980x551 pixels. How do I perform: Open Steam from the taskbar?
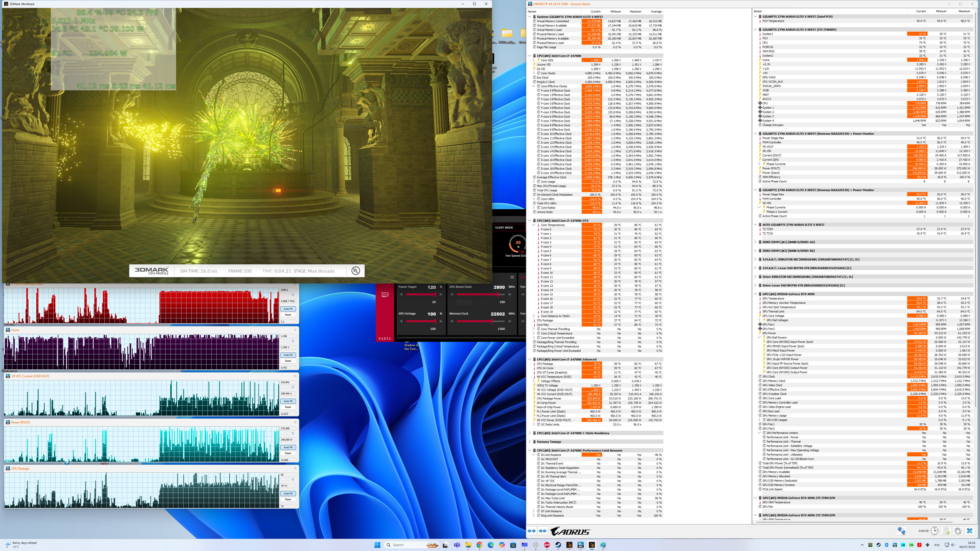(x=558, y=545)
